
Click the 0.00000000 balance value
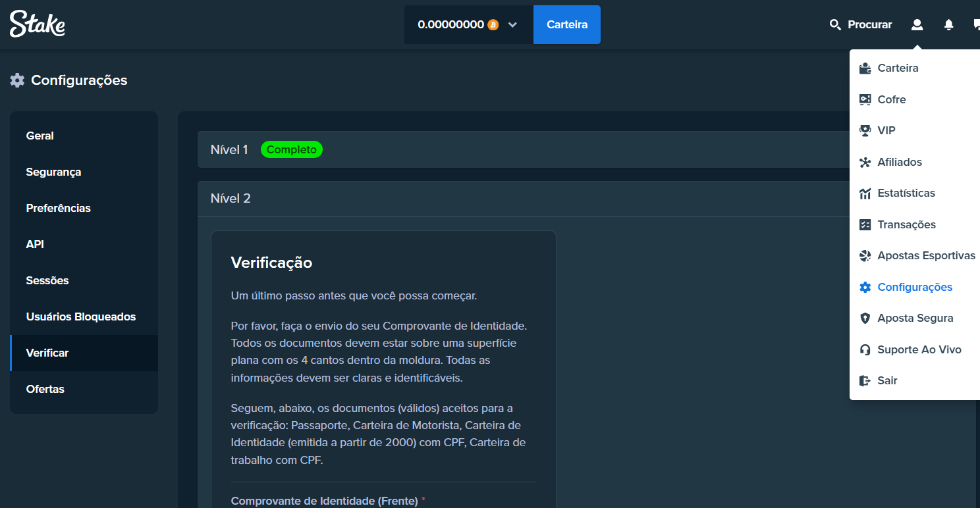click(451, 24)
